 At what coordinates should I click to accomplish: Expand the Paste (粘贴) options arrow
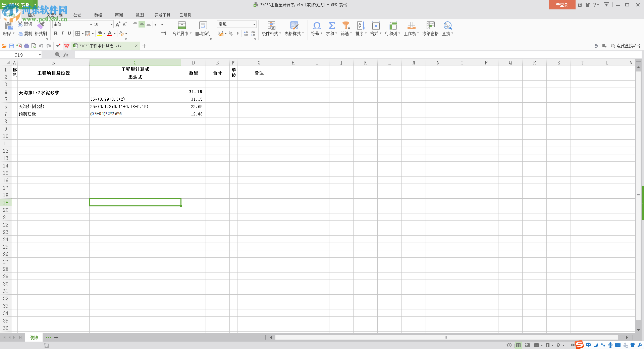coord(13,34)
